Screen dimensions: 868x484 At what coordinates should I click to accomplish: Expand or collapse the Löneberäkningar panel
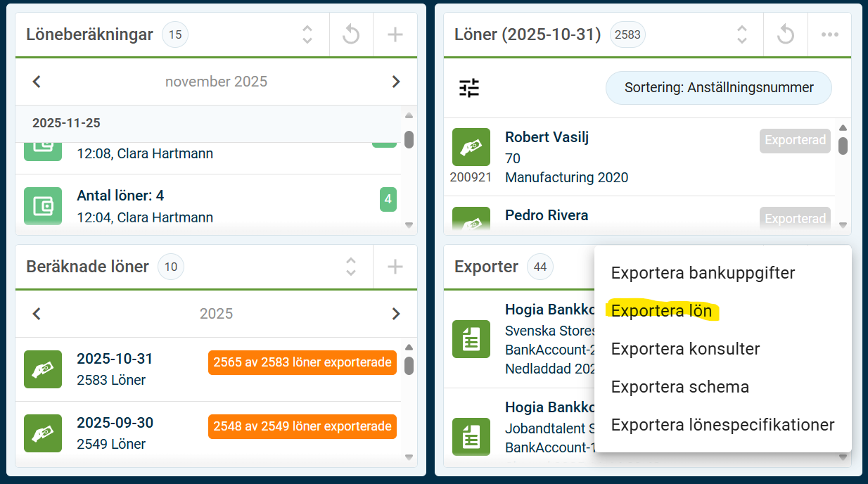click(x=307, y=34)
